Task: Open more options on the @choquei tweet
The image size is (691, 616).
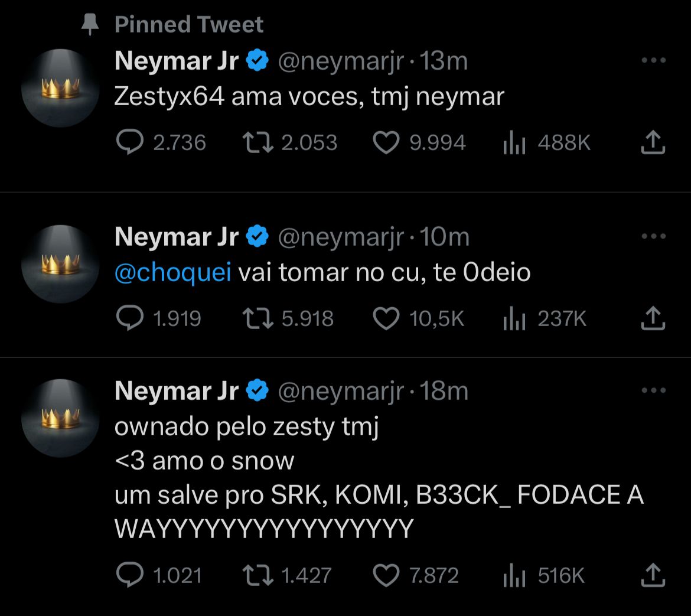Action: click(653, 236)
